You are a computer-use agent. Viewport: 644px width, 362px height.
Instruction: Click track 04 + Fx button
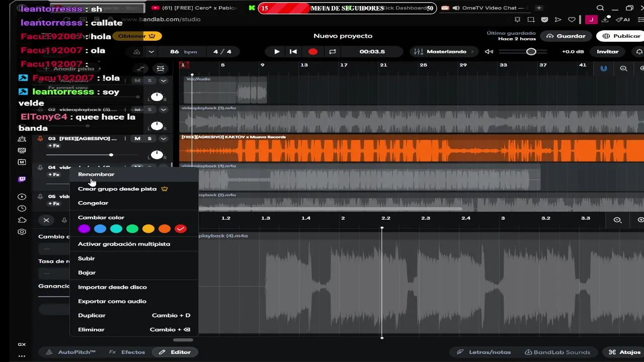point(54,175)
